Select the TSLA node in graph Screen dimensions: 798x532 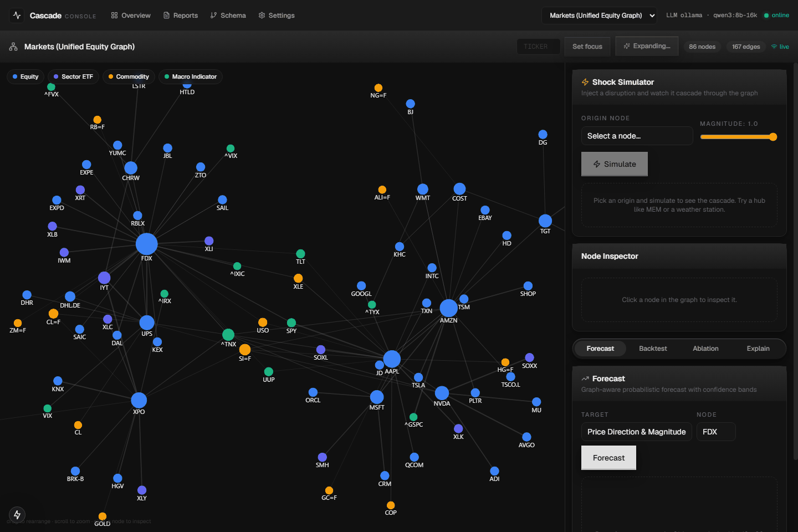tap(418, 377)
